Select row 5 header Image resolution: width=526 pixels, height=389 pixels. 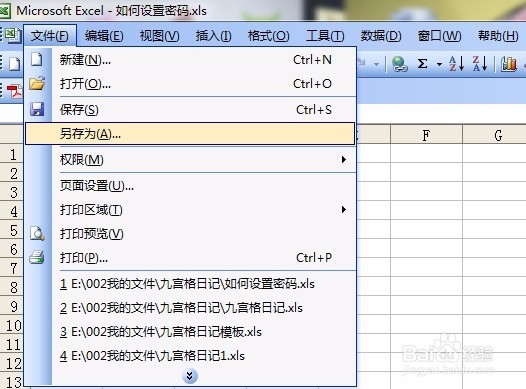point(12,230)
